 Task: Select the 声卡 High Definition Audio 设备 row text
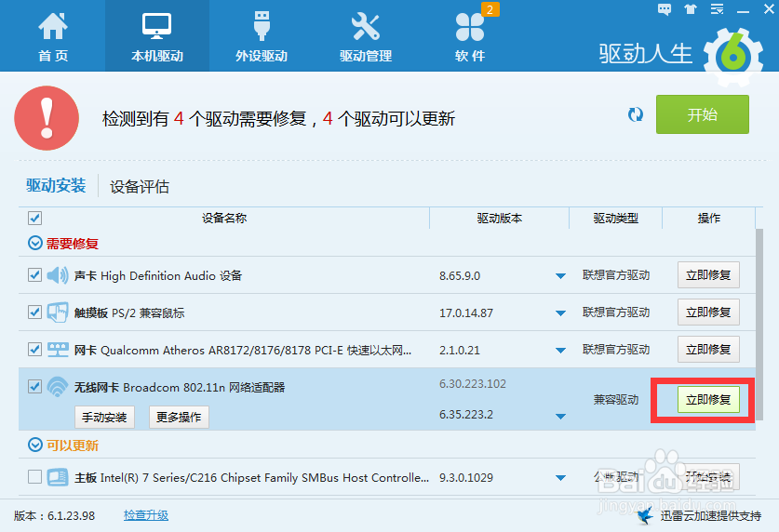point(158,275)
